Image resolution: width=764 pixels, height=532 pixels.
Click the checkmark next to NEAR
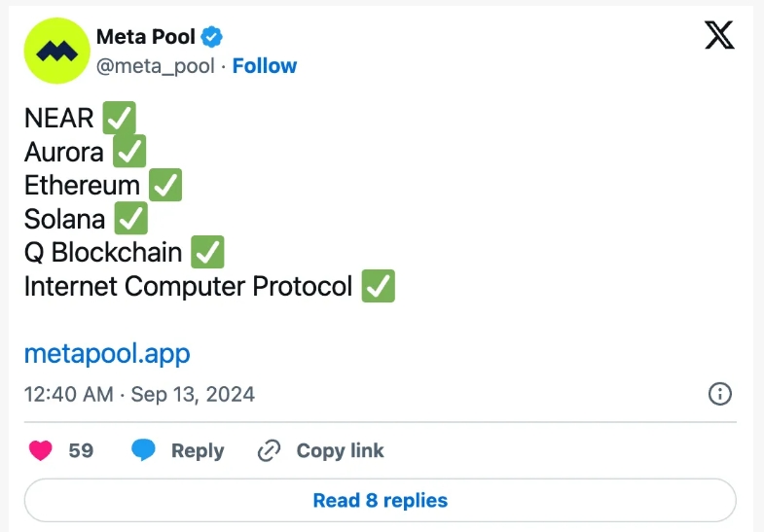point(119,118)
